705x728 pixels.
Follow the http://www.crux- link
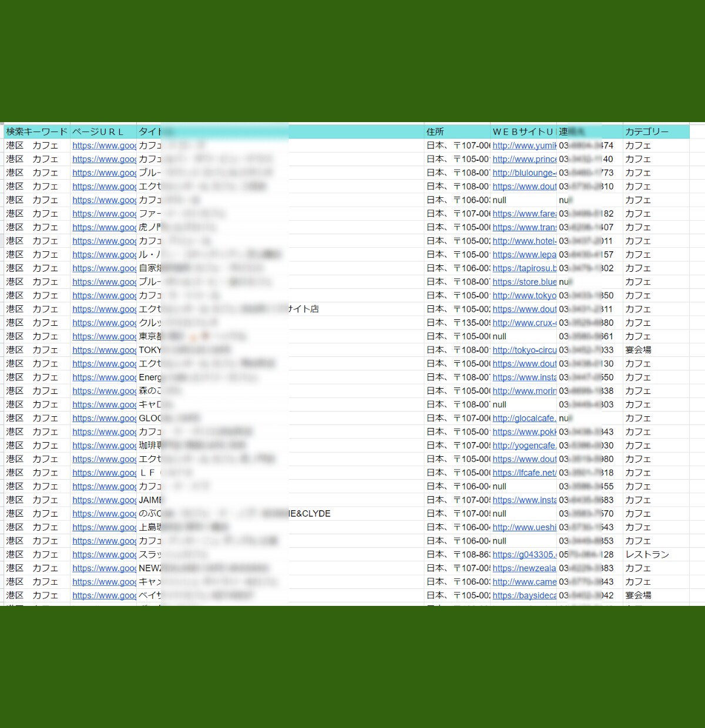525,323
